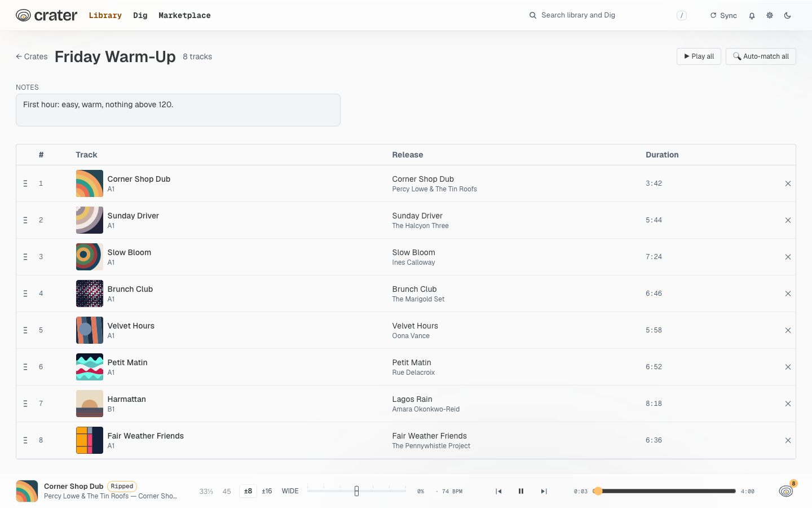Click drag handle on Harmattan row
The image size is (812, 508).
(x=25, y=404)
